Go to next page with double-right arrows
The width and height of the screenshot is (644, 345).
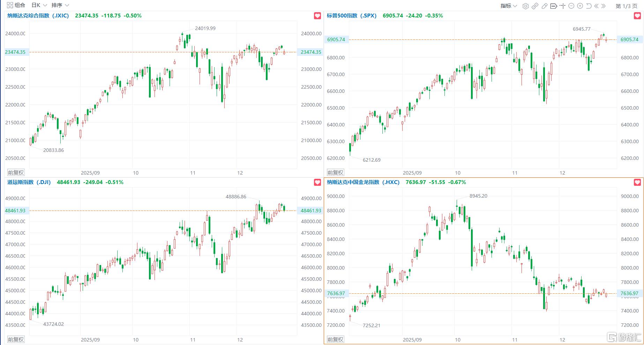click(x=604, y=6)
